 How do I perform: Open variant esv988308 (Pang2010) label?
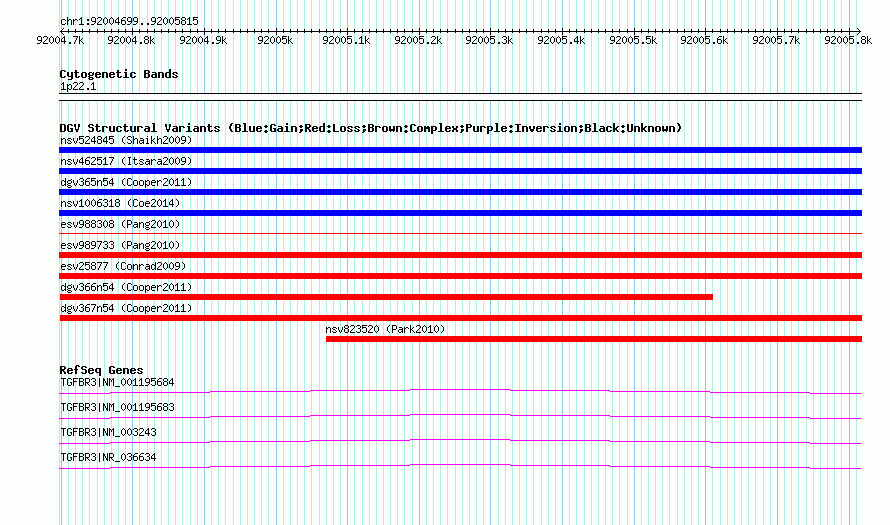120,224
